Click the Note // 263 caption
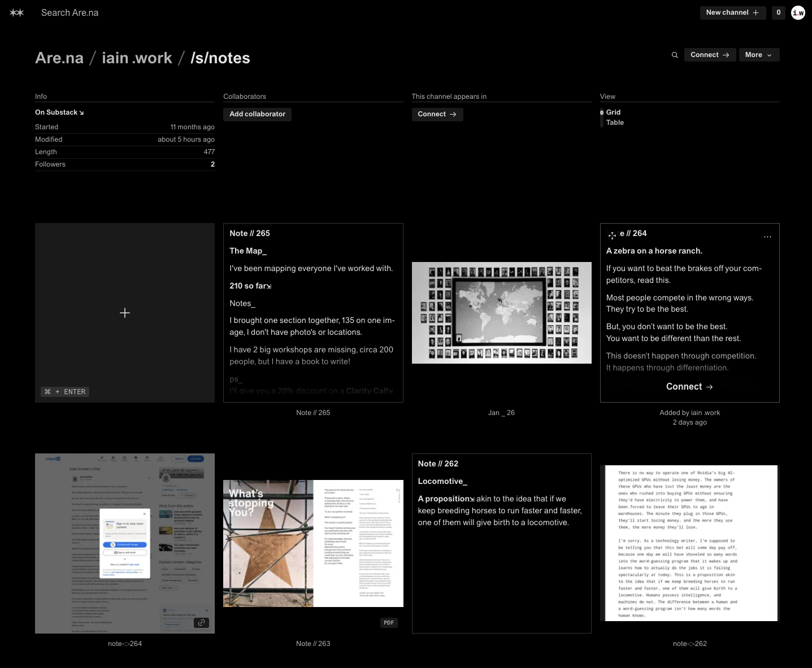 [313, 644]
